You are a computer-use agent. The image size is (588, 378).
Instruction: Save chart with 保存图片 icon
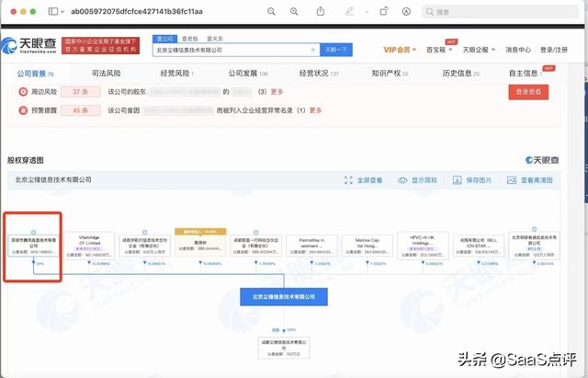coord(458,180)
